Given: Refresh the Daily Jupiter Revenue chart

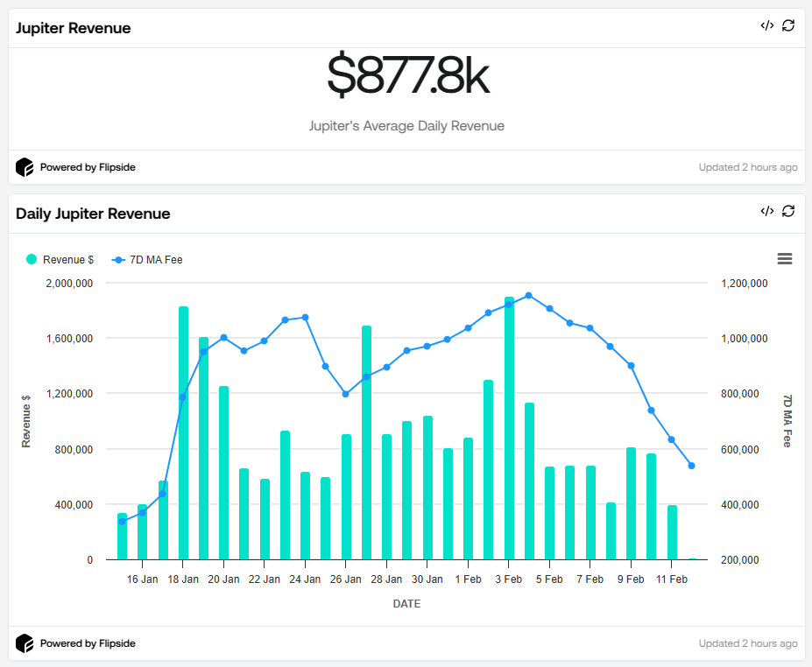Looking at the screenshot, I should [x=787, y=211].
